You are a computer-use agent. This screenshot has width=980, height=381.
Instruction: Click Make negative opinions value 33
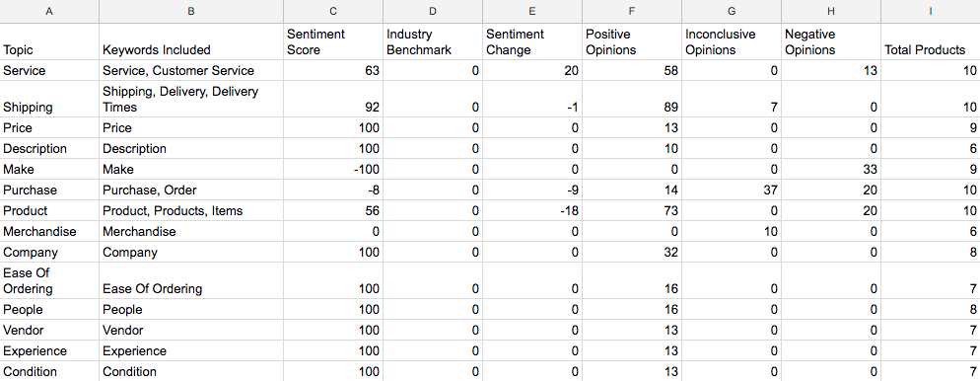click(830, 169)
